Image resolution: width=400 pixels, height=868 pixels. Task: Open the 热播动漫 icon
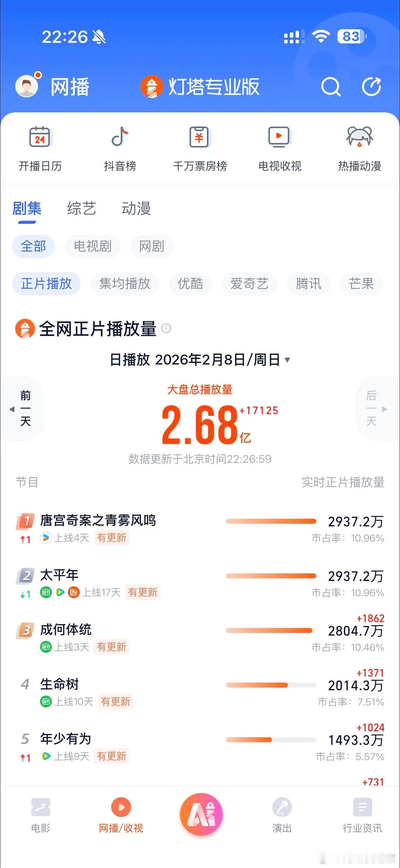point(360,137)
